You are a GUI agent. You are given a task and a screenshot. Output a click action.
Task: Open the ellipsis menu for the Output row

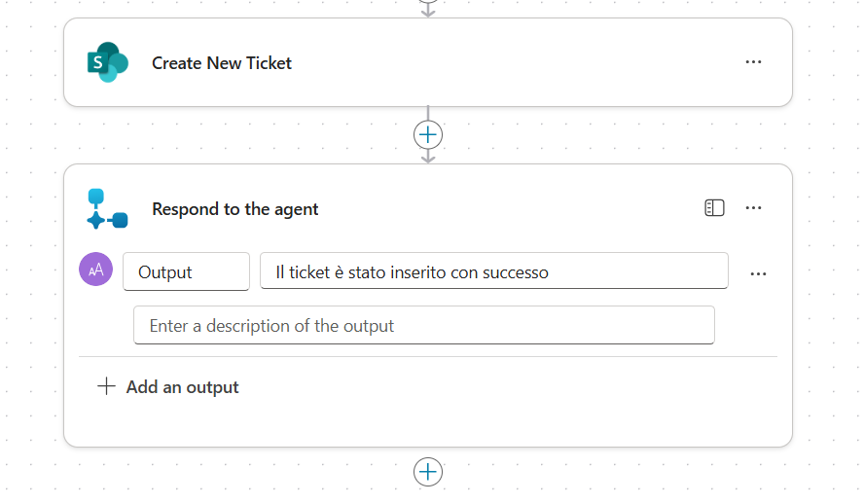pyautogui.click(x=759, y=273)
